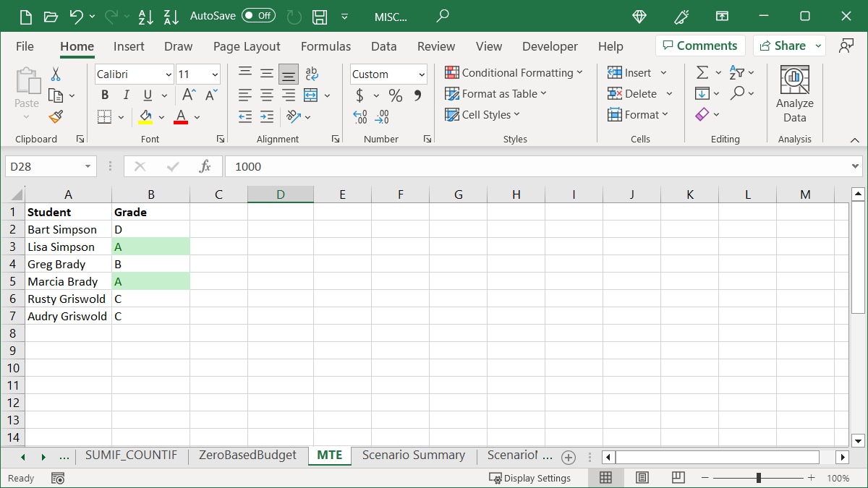868x488 pixels.
Task: Click the Wrap Text icon
Action: (312, 73)
